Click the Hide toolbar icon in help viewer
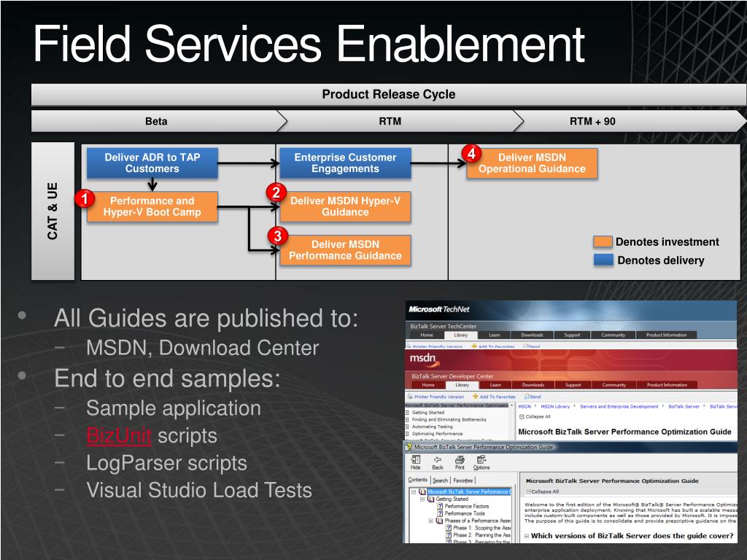The width and height of the screenshot is (747, 560). (x=415, y=459)
